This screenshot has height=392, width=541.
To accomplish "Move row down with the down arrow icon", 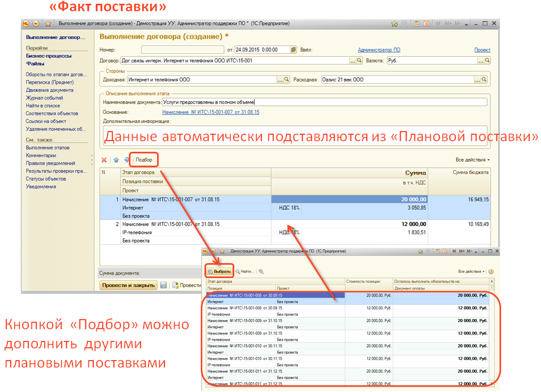I will click(126, 160).
